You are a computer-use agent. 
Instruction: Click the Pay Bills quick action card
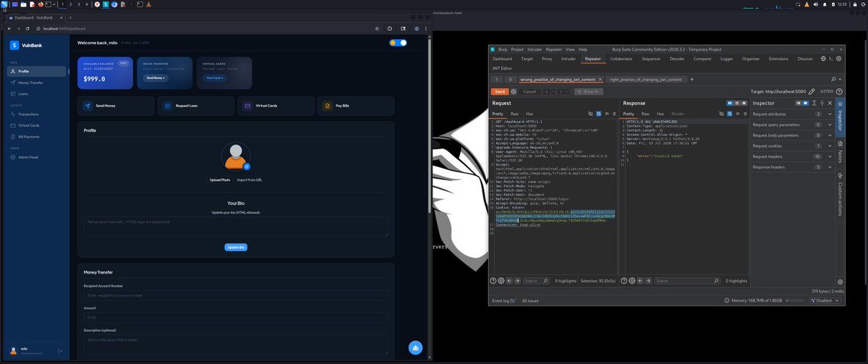(355, 106)
